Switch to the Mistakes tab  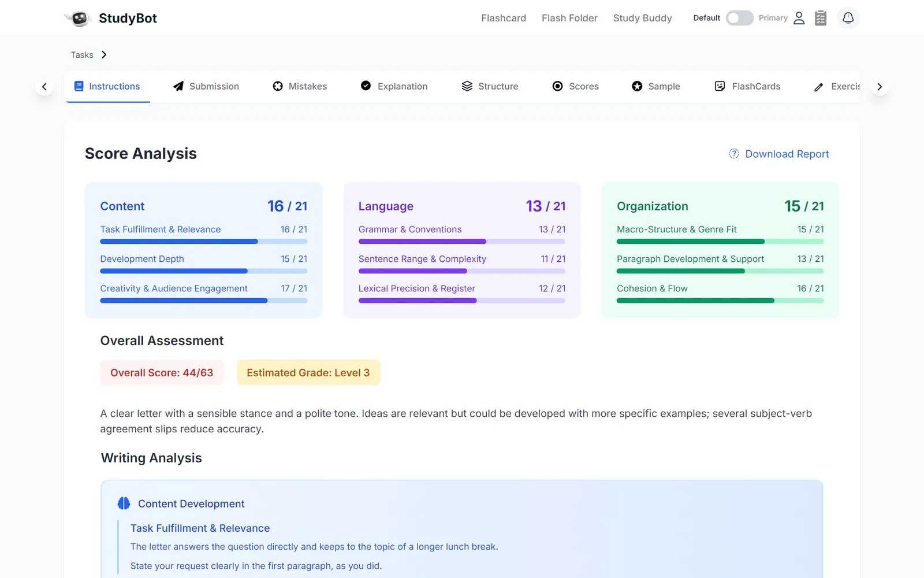pos(299,86)
